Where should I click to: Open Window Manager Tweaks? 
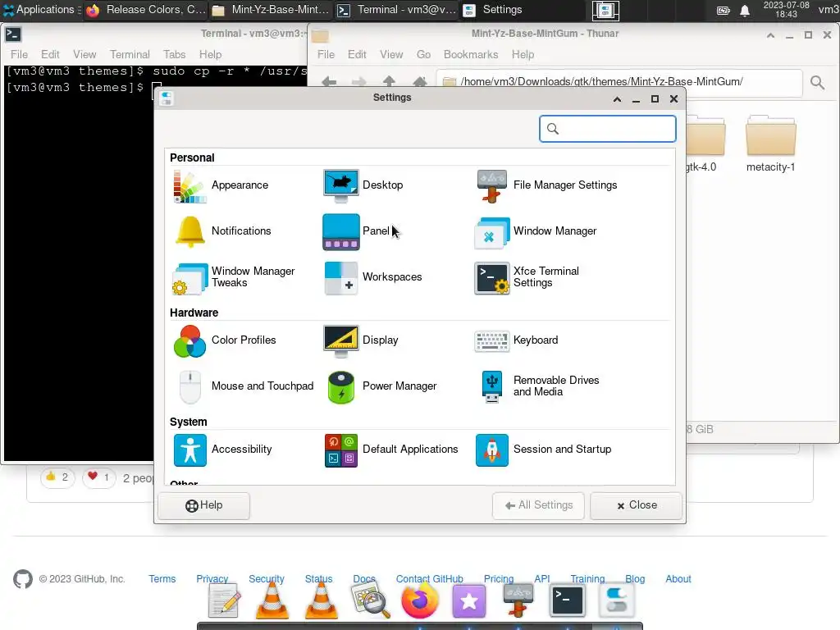pos(234,277)
